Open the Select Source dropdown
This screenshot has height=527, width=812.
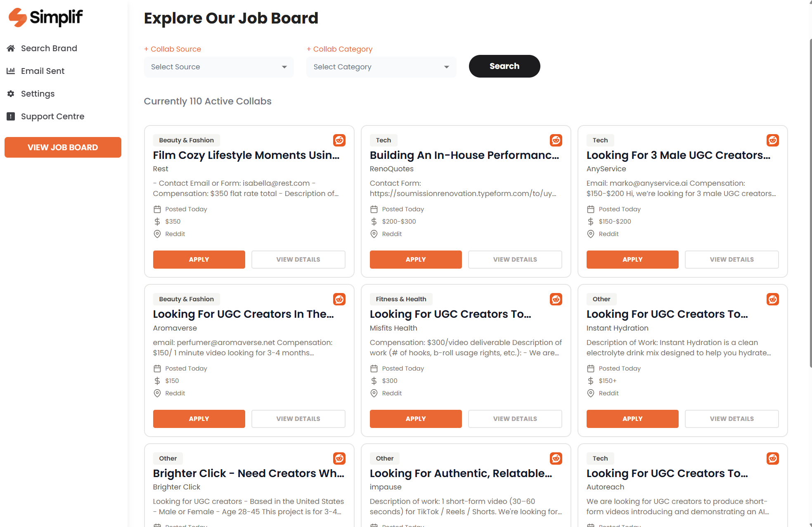point(219,67)
